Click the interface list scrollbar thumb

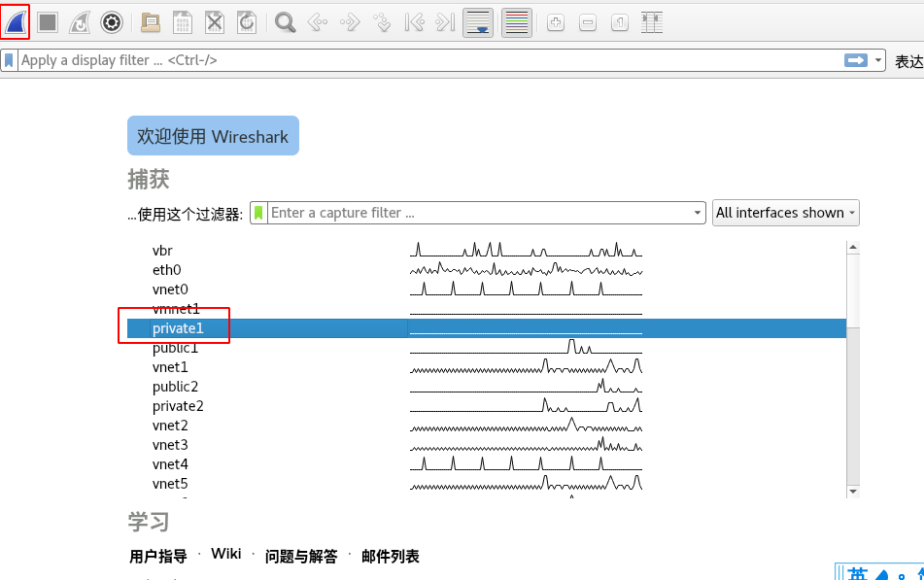coord(853,290)
